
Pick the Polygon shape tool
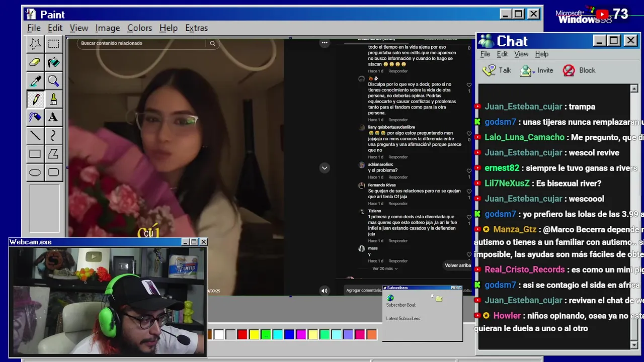pyautogui.click(x=53, y=154)
